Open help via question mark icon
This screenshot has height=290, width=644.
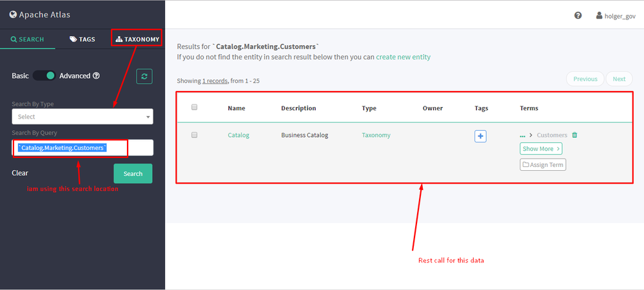[578, 15]
